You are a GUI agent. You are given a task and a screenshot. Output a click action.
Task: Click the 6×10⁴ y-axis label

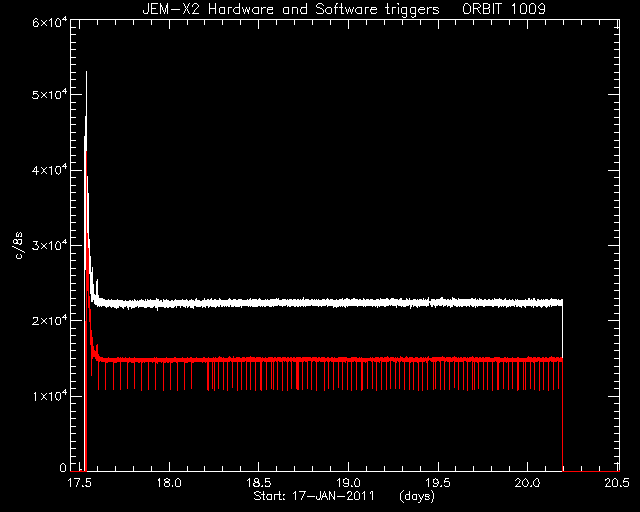coord(49,22)
